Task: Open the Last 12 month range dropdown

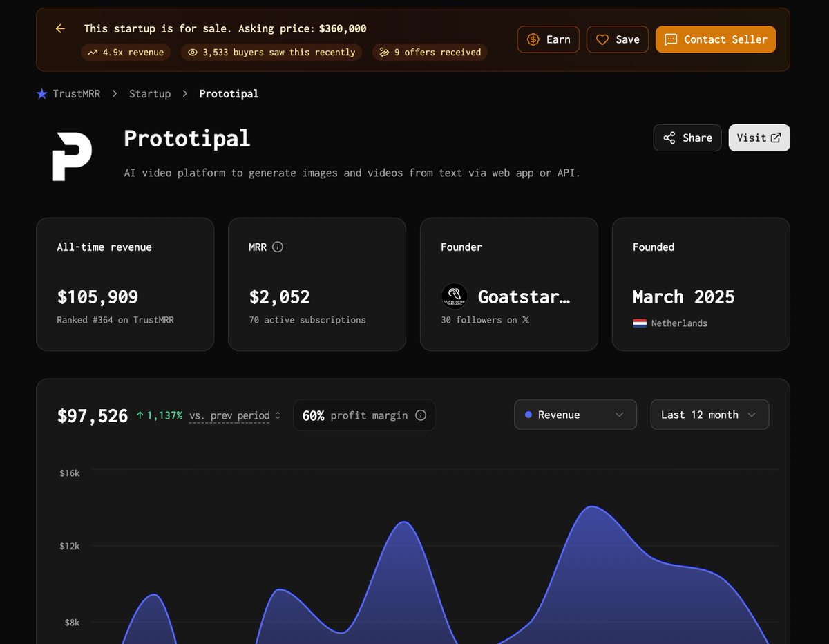Action: (709, 415)
